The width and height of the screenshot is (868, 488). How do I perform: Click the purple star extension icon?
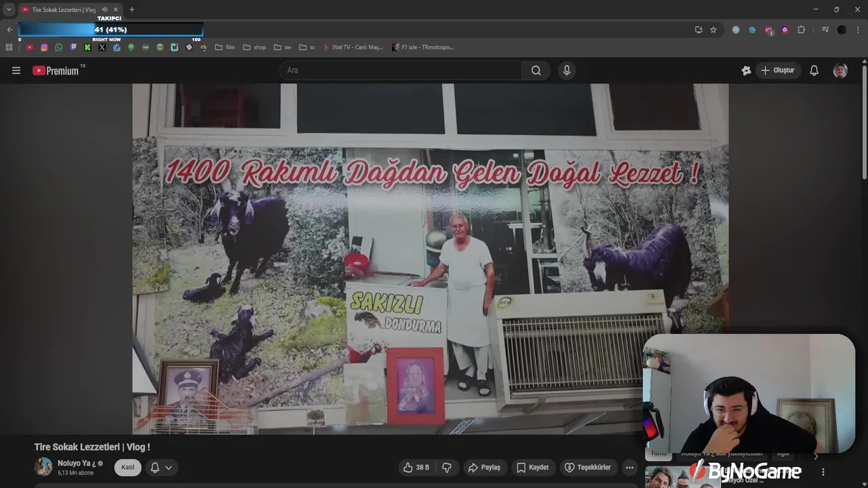[x=785, y=30]
